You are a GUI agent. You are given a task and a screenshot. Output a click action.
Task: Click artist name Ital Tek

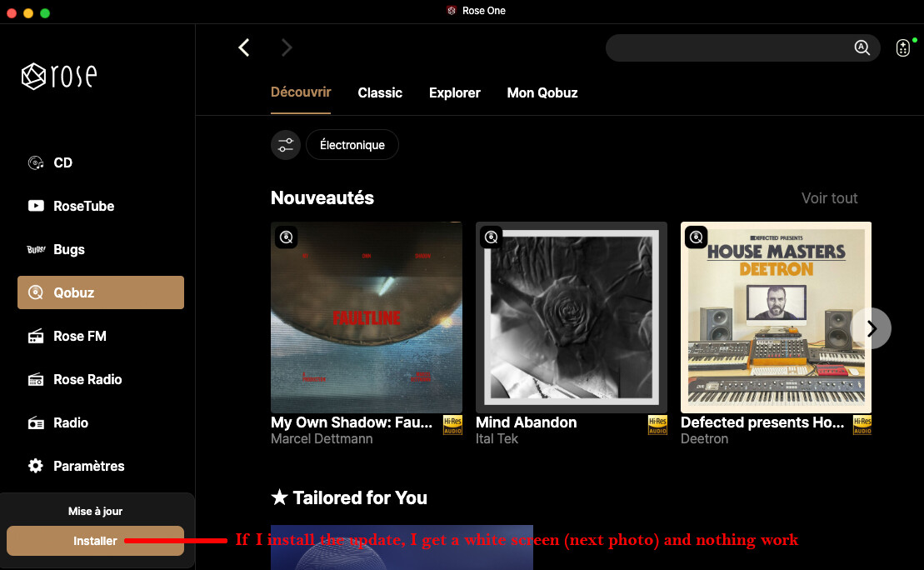coord(497,438)
